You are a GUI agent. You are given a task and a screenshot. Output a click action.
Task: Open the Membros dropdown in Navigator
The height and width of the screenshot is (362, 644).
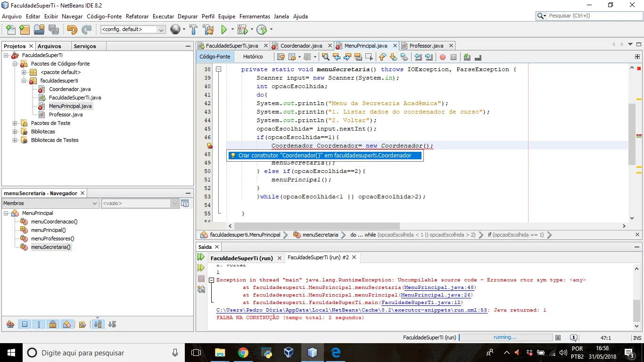[x=50, y=203]
